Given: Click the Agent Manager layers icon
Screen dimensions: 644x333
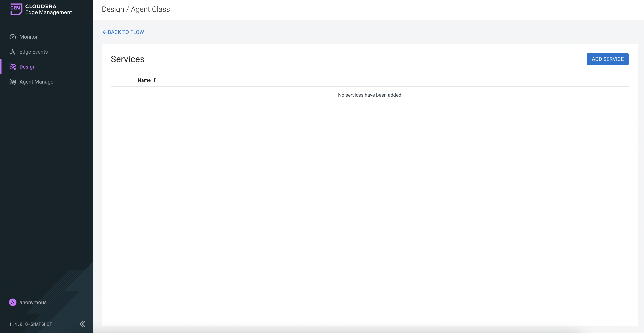Looking at the screenshot, I should click(13, 82).
